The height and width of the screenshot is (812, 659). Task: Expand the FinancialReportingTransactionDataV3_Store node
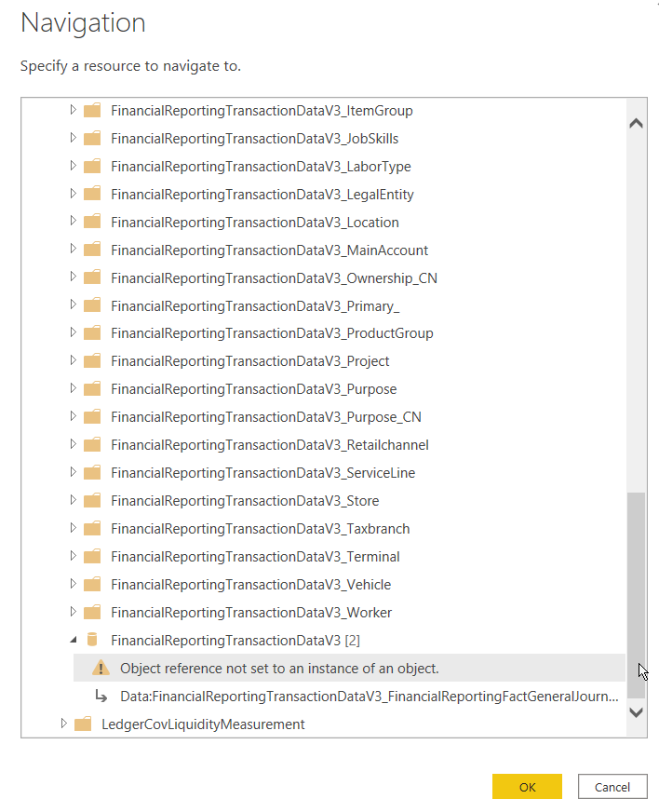point(73,500)
